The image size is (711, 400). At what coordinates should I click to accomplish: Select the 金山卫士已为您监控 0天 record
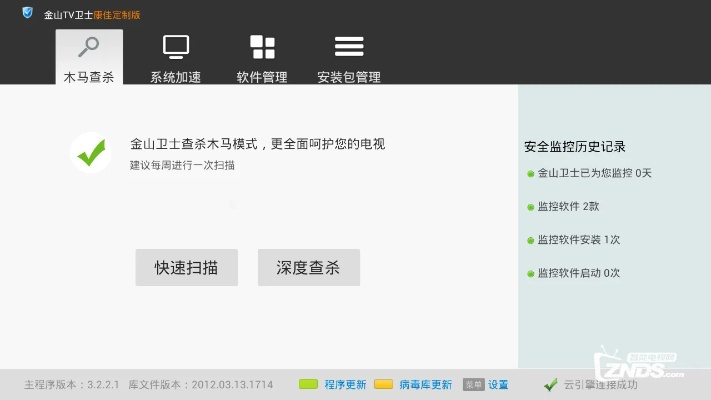[594, 173]
